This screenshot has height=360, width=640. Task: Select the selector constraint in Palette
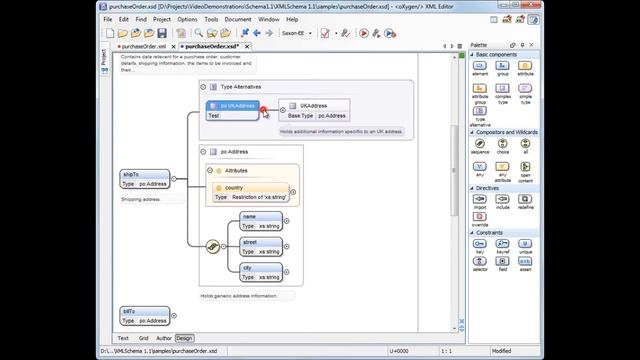pyautogui.click(x=480, y=264)
